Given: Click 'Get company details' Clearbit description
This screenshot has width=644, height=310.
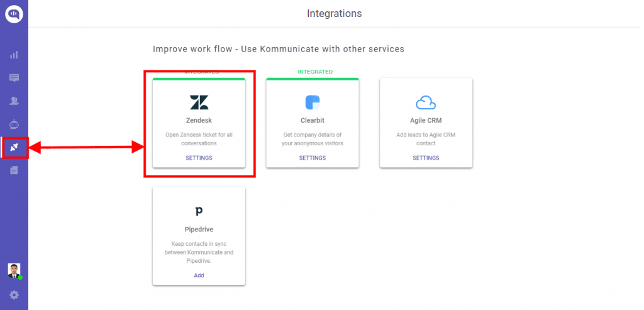Looking at the screenshot, I should pyautogui.click(x=313, y=139).
